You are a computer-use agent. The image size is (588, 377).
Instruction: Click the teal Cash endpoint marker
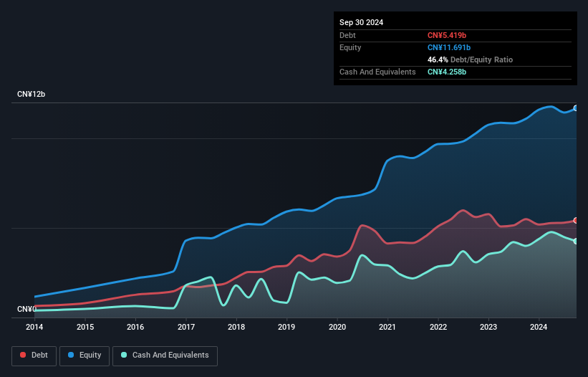tap(576, 242)
